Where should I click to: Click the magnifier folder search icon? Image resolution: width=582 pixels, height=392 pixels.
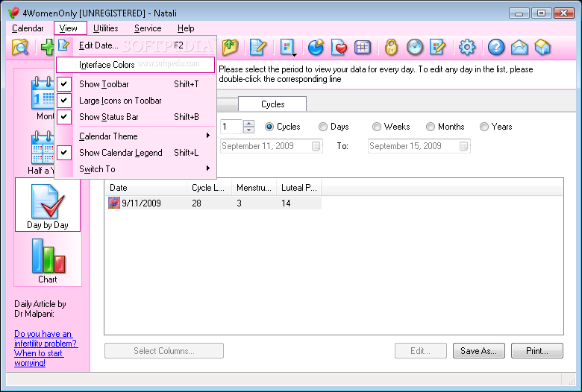pyautogui.click(x=20, y=47)
